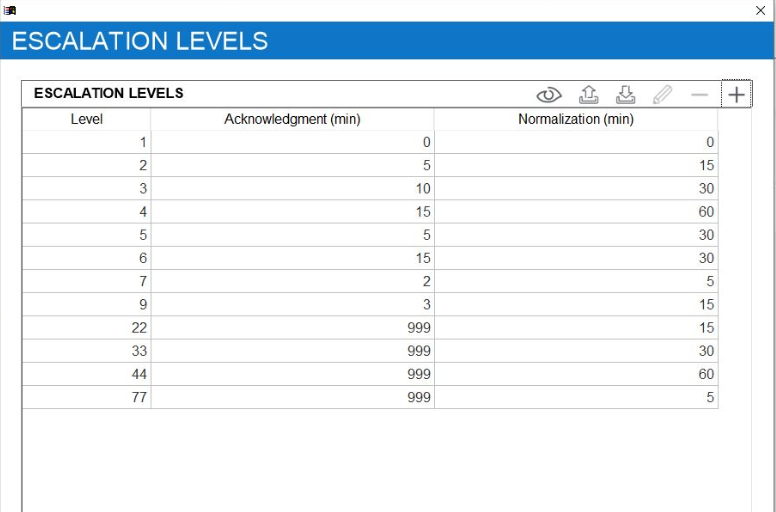Close the Escalation Levels window
776x512 pixels.
tap(760, 10)
